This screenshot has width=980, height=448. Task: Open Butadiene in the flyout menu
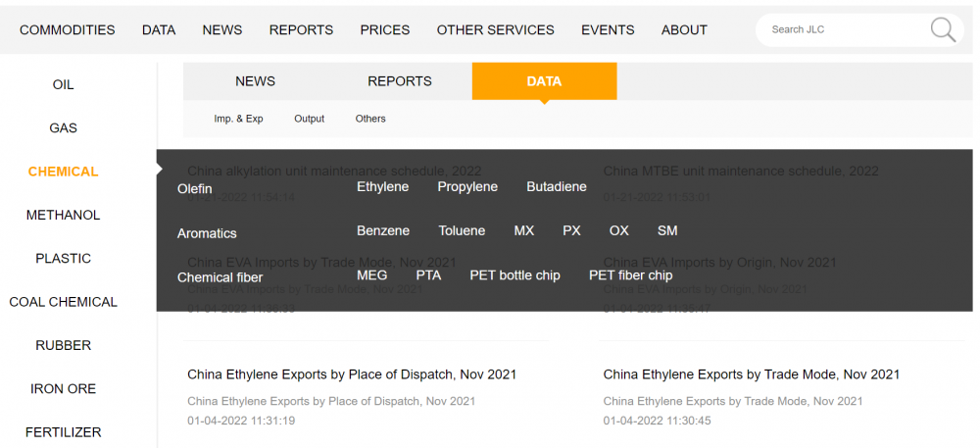click(557, 187)
